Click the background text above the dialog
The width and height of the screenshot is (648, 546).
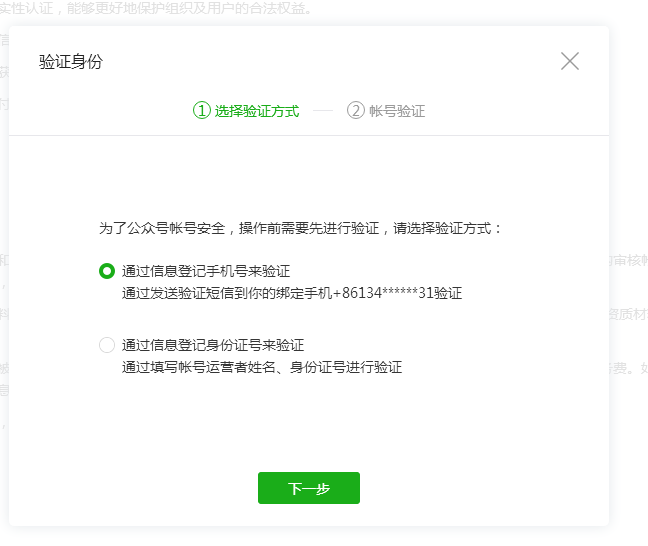tap(160, 9)
